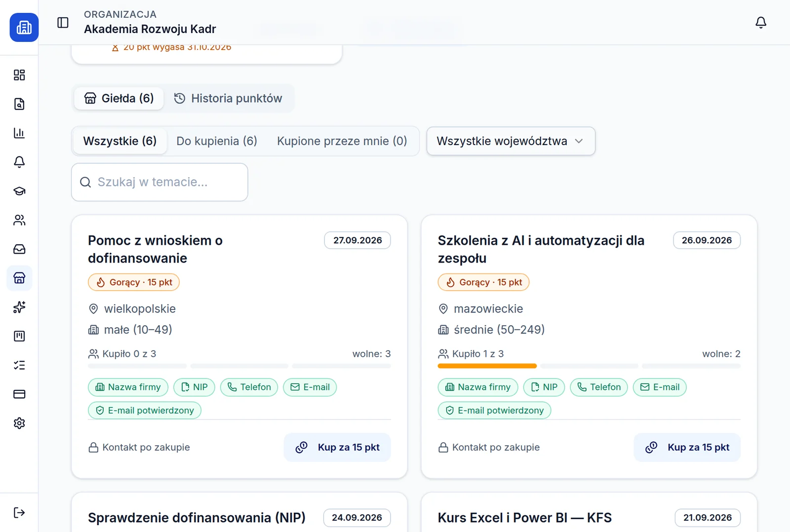Open the Pomoc z wnioskiem o dofinansowanie title
The height and width of the screenshot is (532, 790).
pos(156,249)
